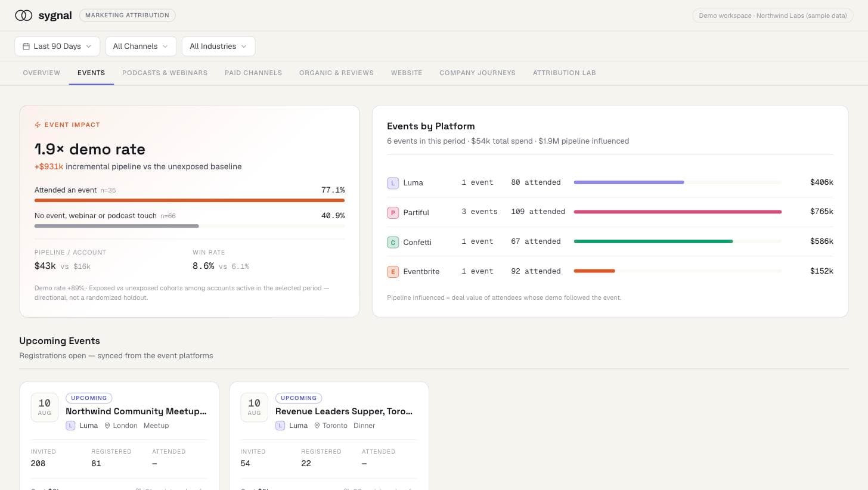Click the 1.9× demo rate headline

click(90, 149)
